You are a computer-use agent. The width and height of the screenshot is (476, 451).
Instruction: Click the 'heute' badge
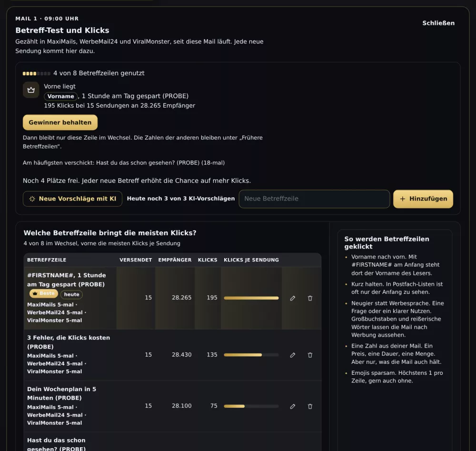(x=72, y=294)
